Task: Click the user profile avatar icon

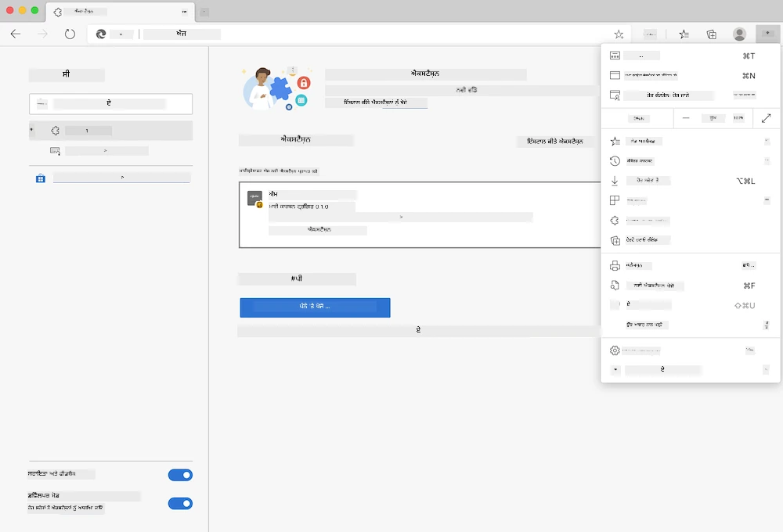Action: 740,34
